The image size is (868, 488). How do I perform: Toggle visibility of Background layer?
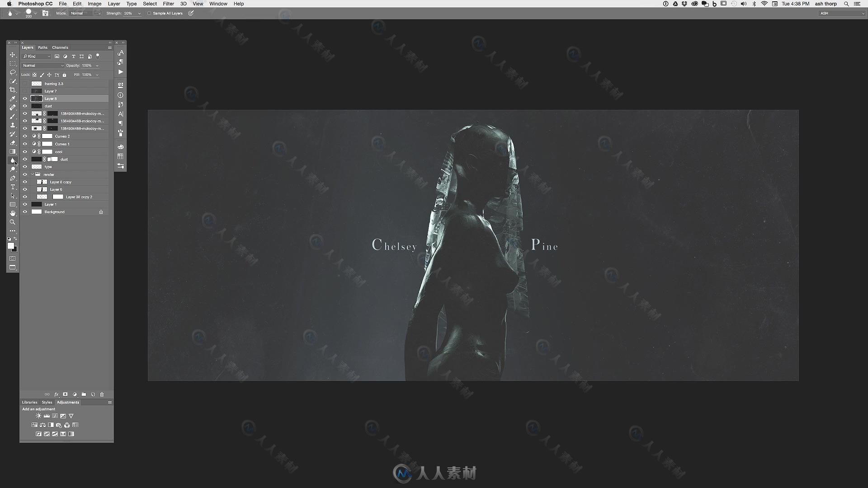click(25, 212)
